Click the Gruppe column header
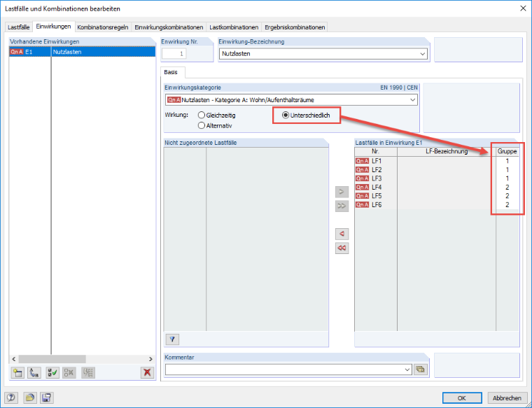532x408 pixels. tap(507, 152)
